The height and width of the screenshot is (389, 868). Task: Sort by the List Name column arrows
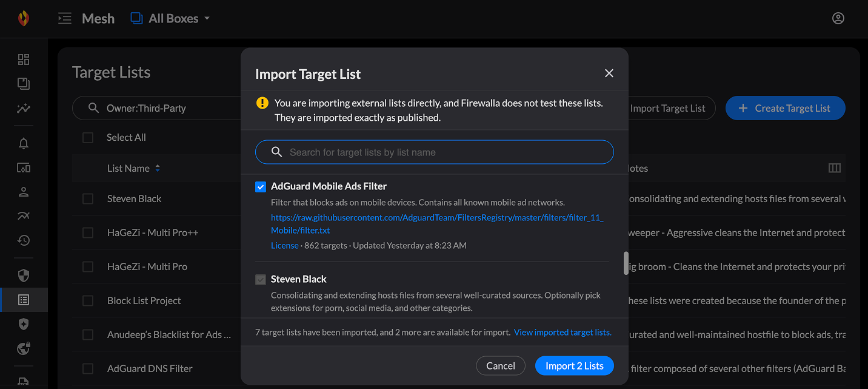point(158,168)
